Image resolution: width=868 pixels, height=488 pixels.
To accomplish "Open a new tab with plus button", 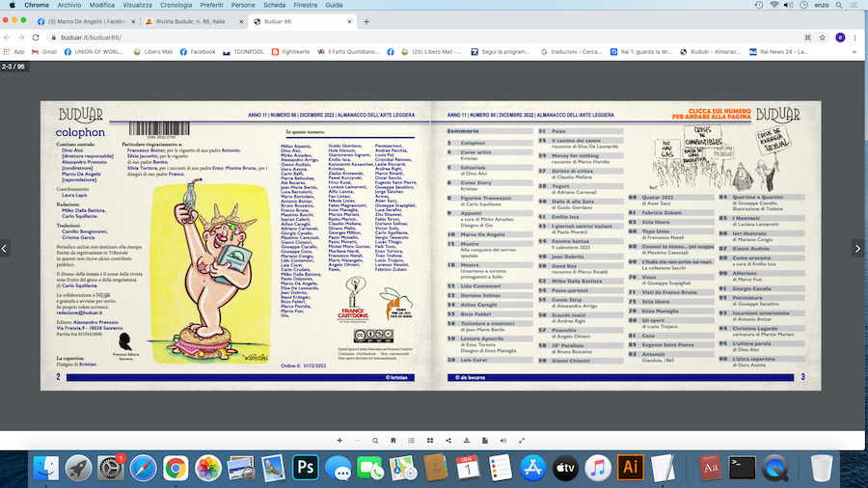I will (x=366, y=21).
